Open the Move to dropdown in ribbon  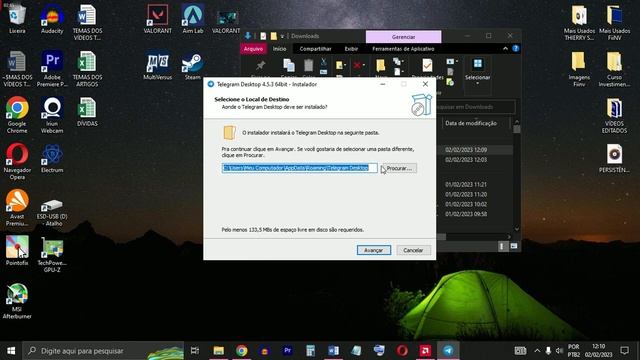click(340, 65)
